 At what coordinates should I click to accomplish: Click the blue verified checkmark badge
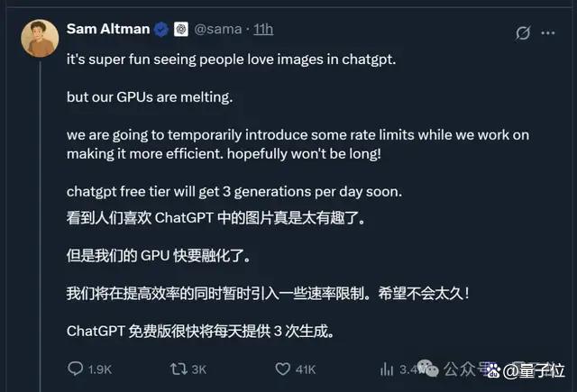161,29
